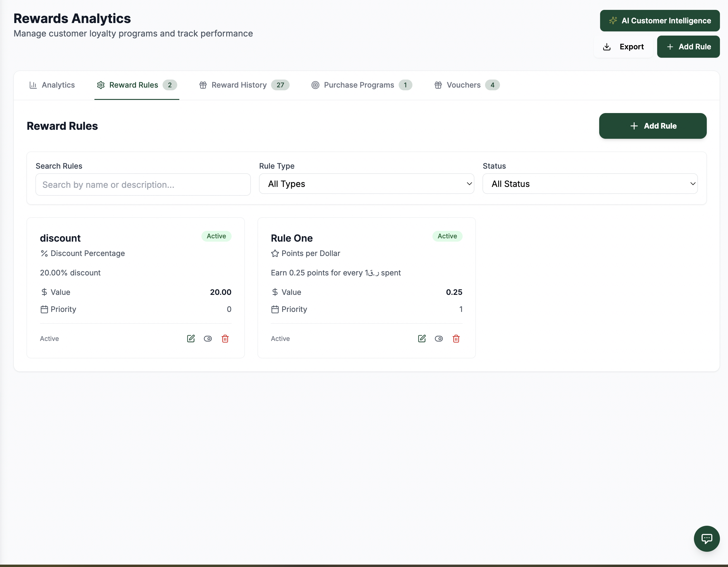Image resolution: width=728 pixels, height=567 pixels.
Task: Remove Rule One using the trash icon
Action: [x=456, y=339]
